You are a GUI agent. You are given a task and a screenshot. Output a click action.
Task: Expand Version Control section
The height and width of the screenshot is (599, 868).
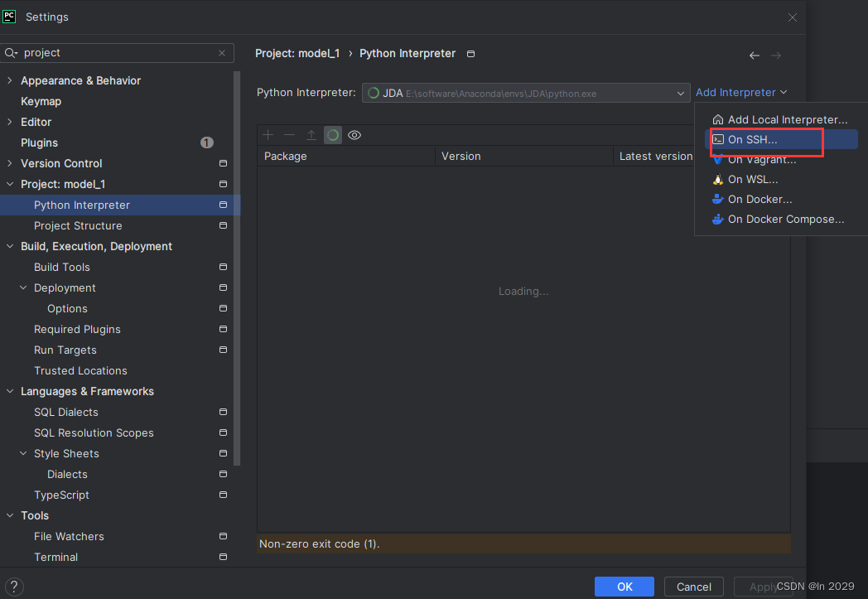[x=9, y=163]
